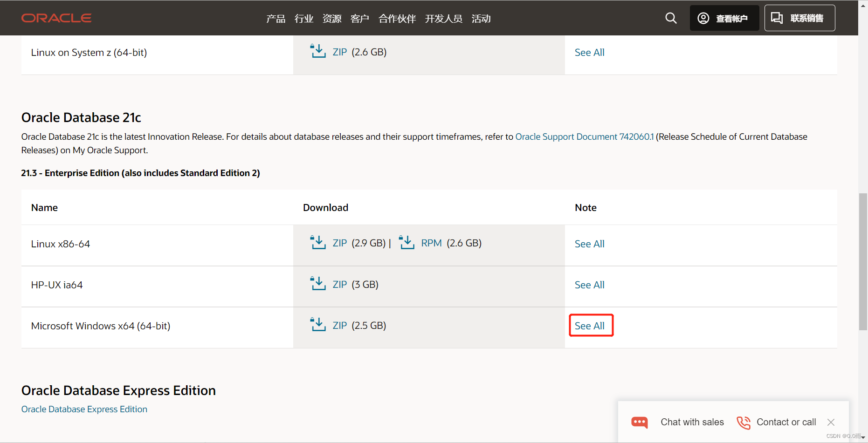Image resolution: width=868 pixels, height=443 pixels.
Task: Open the 活动 menu
Action: pos(481,19)
